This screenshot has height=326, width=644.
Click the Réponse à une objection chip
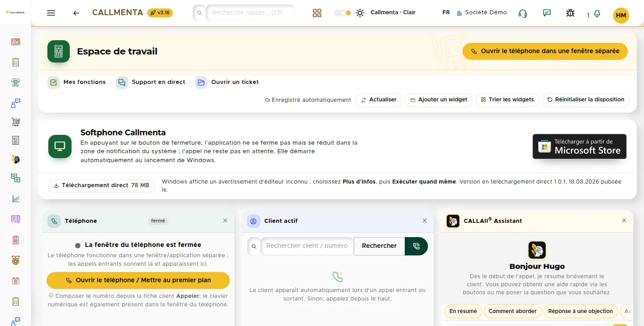pyautogui.click(x=580, y=311)
